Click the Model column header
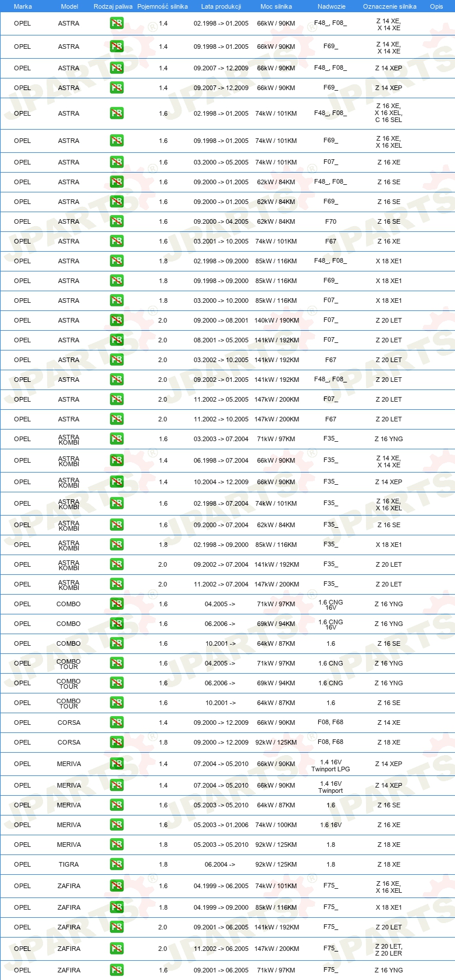The height and width of the screenshot is (980, 455). (69, 6)
